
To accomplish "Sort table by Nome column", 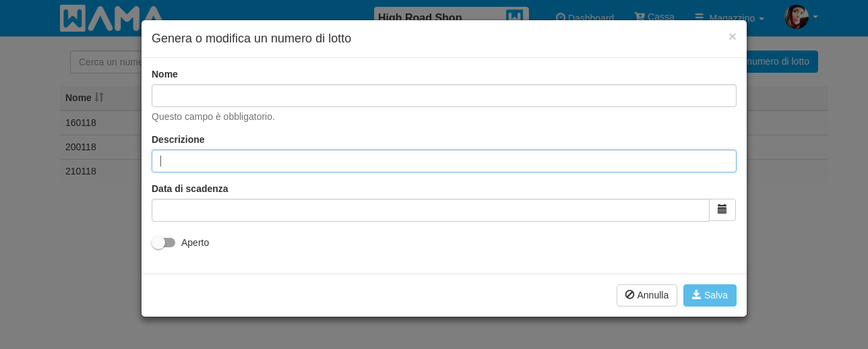I will (84, 98).
